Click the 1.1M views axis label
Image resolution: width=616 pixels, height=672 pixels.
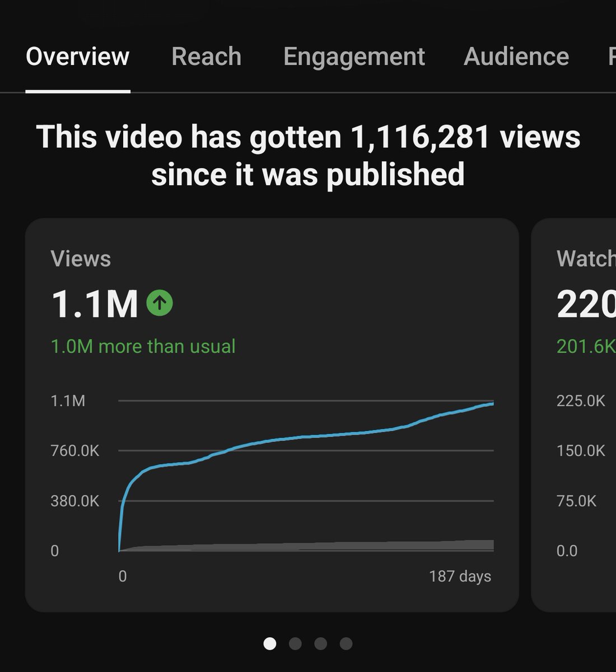(68, 401)
